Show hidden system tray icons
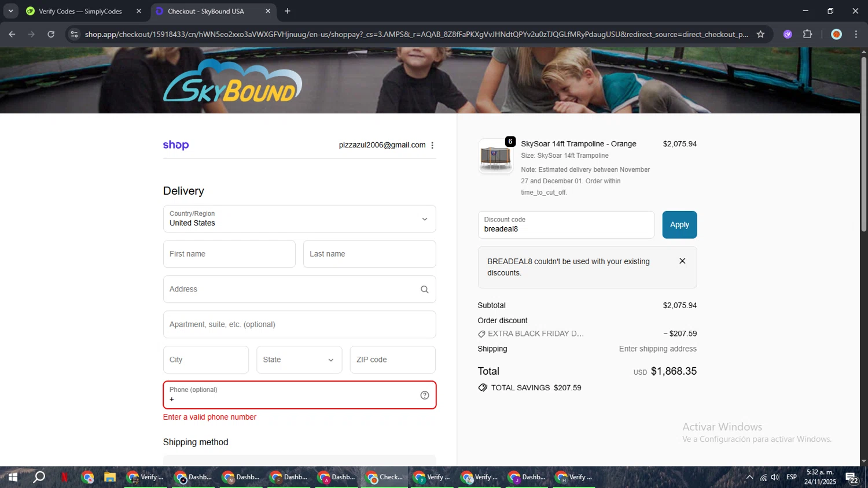868x488 pixels. point(749,478)
